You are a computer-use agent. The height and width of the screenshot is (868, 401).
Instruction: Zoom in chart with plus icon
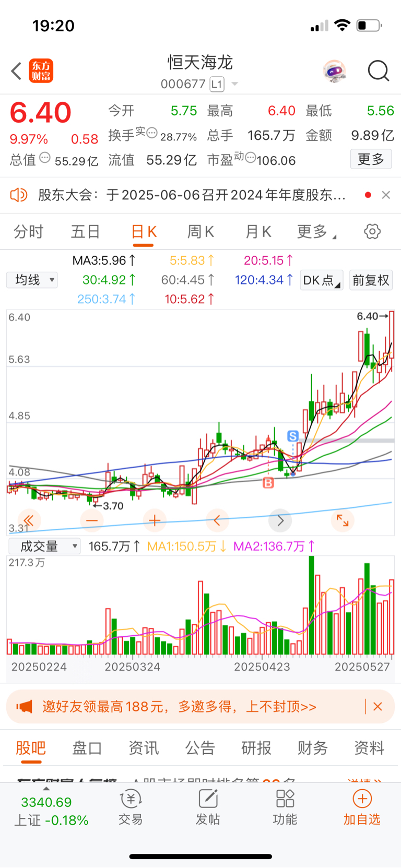(155, 520)
